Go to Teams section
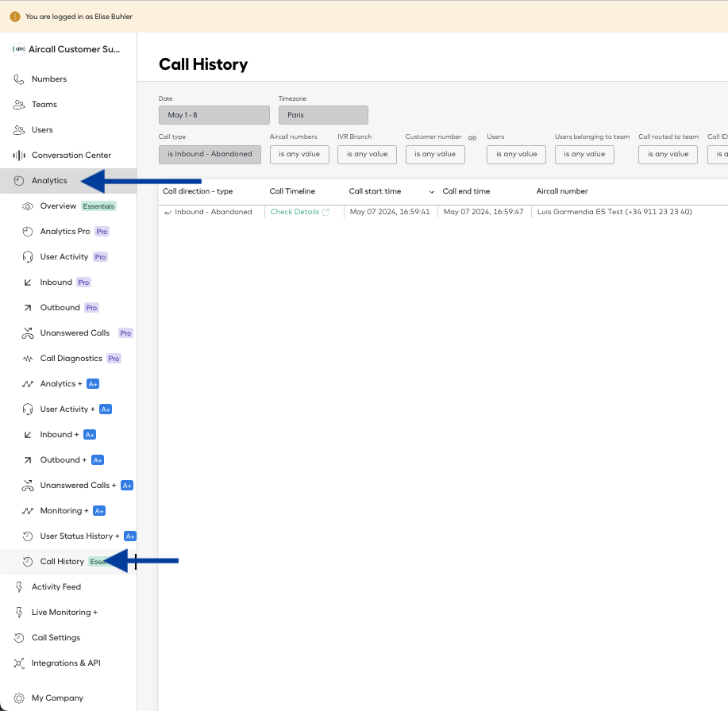 pos(68,105)
